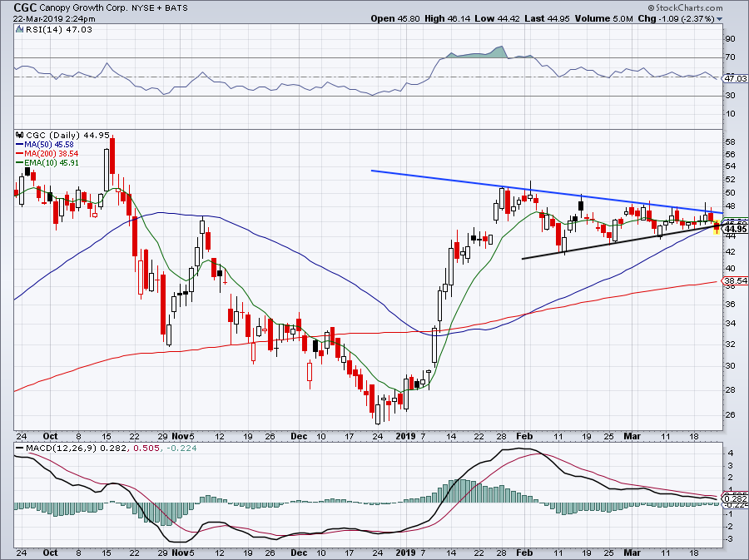Click the 52 label on price axis
This screenshot has width=749, height=560.
click(x=730, y=180)
